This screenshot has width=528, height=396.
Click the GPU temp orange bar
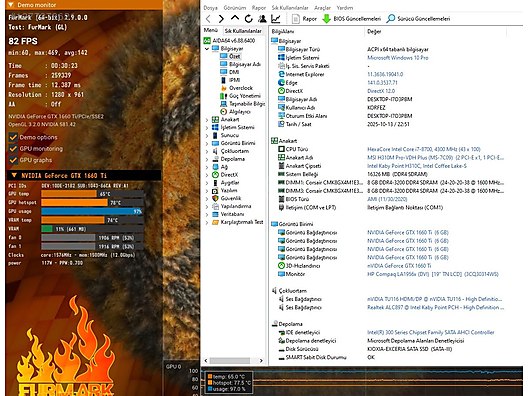[x=69, y=194]
